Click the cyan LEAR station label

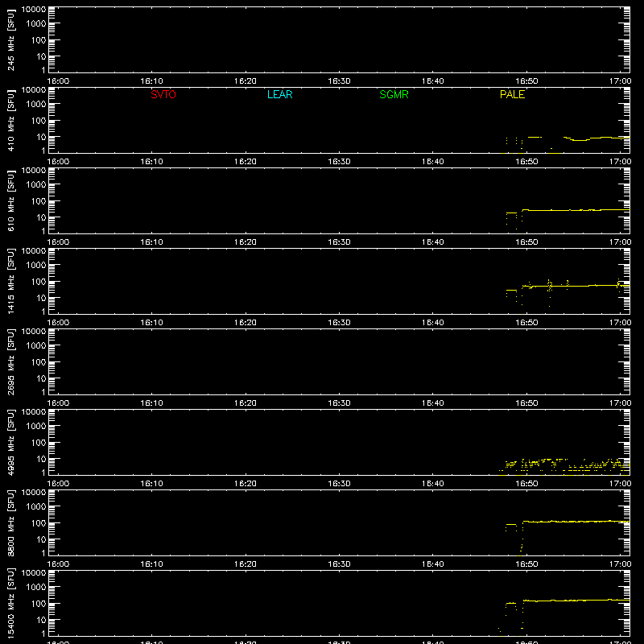pyautogui.click(x=279, y=94)
